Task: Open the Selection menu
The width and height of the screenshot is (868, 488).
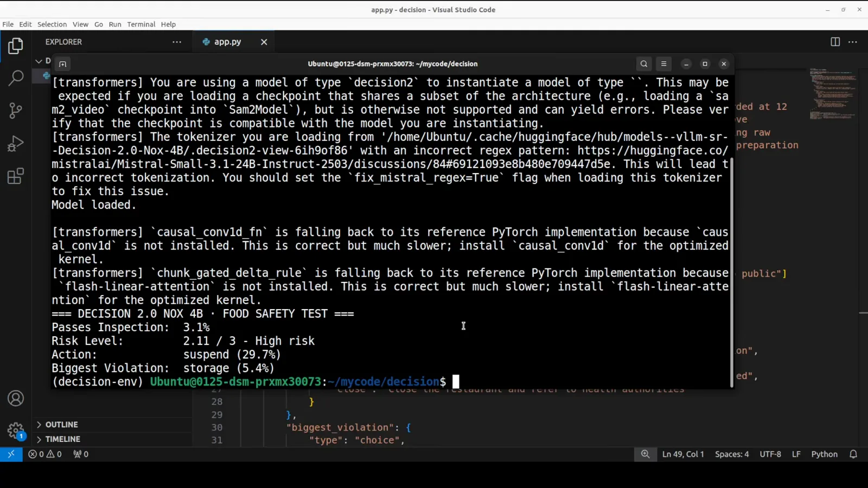Action: click(52, 24)
